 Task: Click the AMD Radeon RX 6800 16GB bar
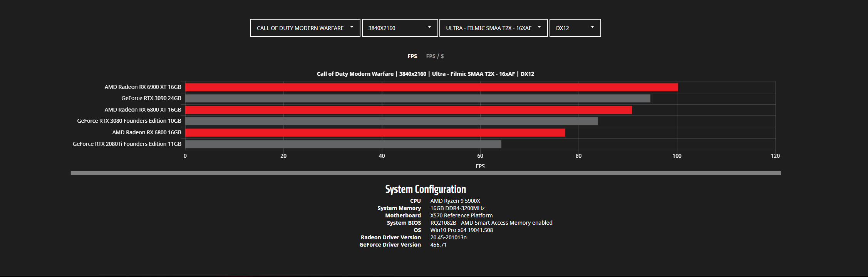375,133
